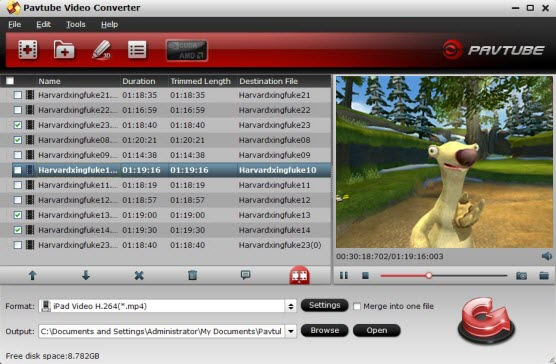Click the Browse button
This screenshot has height=364, width=556.
click(324, 330)
